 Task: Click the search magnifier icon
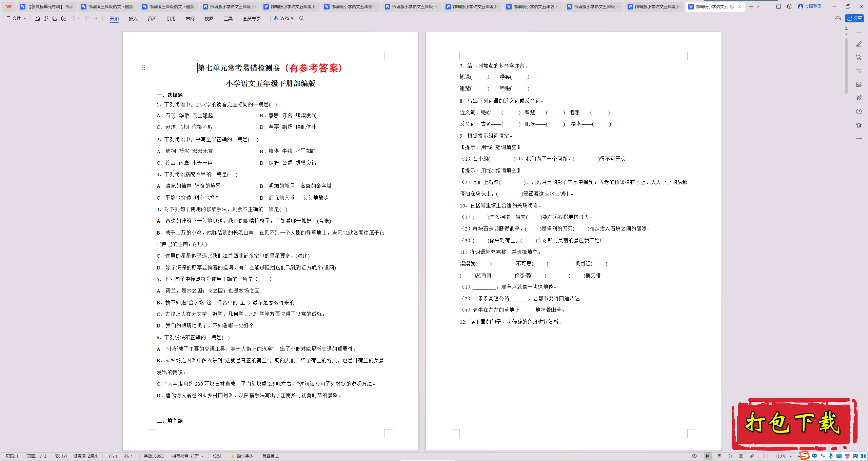tap(302, 18)
